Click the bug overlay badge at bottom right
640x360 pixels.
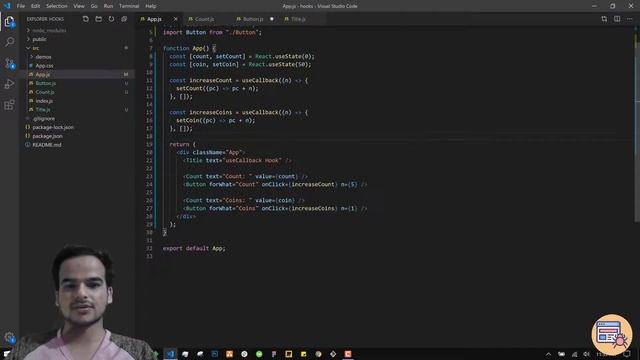pyautogui.click(x=611, y=334)
